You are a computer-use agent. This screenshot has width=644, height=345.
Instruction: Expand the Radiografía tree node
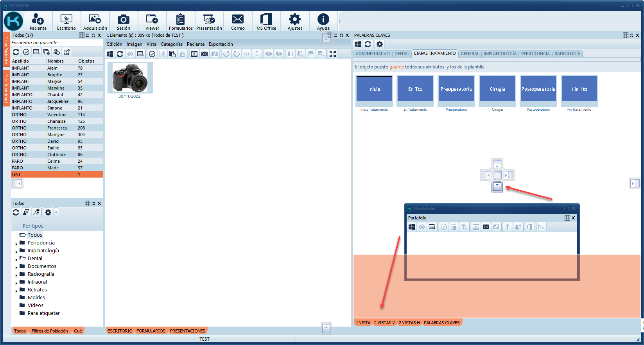click(16, 275)
